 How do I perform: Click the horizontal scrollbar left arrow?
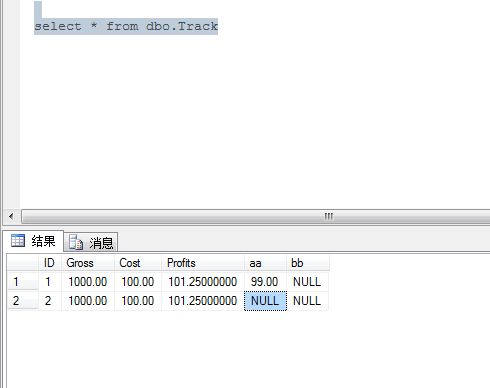(x=11, y=216)
